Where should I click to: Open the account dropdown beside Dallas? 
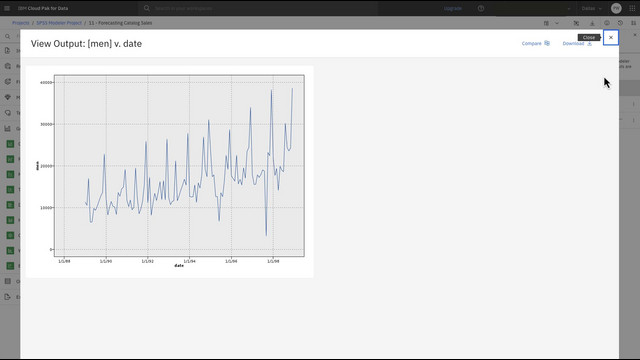click(x=569, y=9)
